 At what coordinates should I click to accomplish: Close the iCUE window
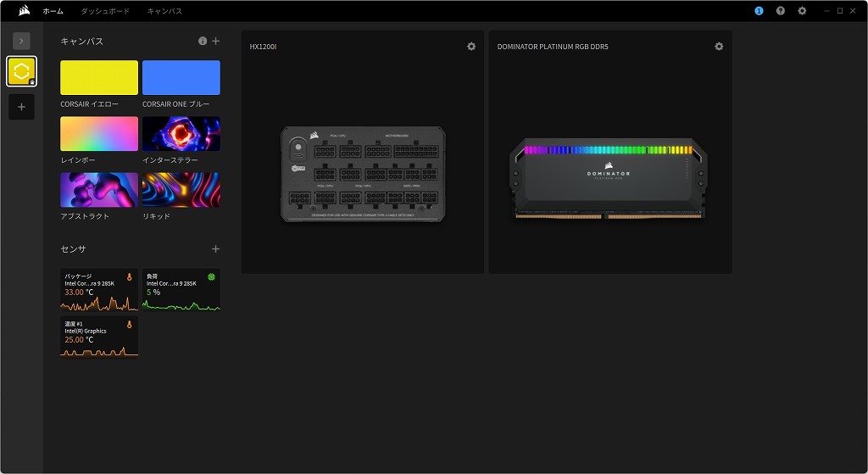(853, 10)
